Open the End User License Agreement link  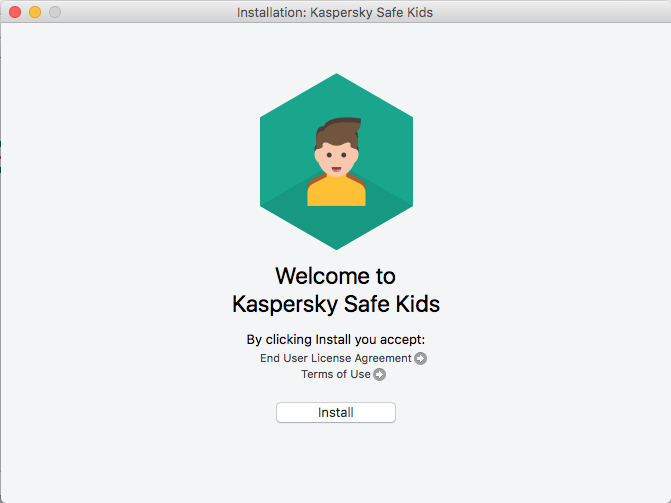point(335,358)
